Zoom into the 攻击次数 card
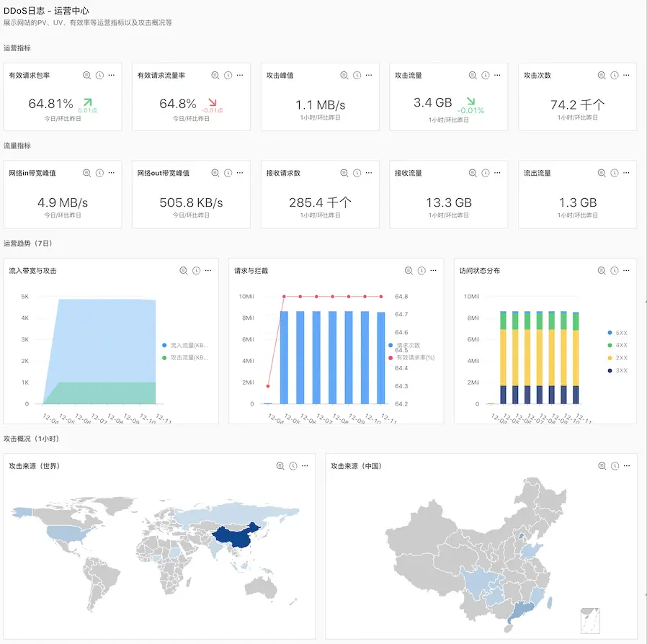The height and width of the screenshot is (644, 647). pyautogui.click(x=602, y=75)
